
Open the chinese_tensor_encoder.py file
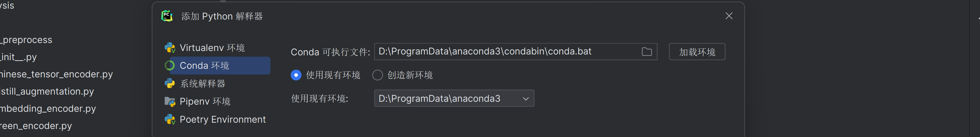click(x=56, y=74)
